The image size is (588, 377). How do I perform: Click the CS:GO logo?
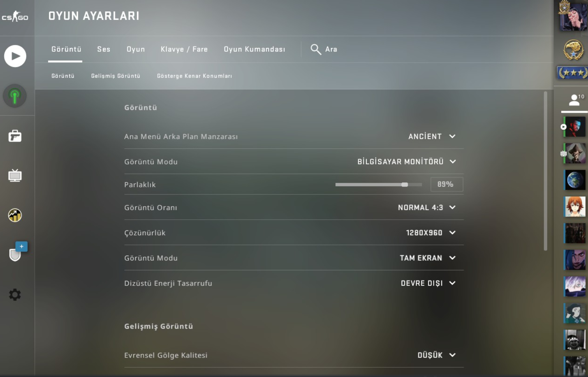pos(15,17)
